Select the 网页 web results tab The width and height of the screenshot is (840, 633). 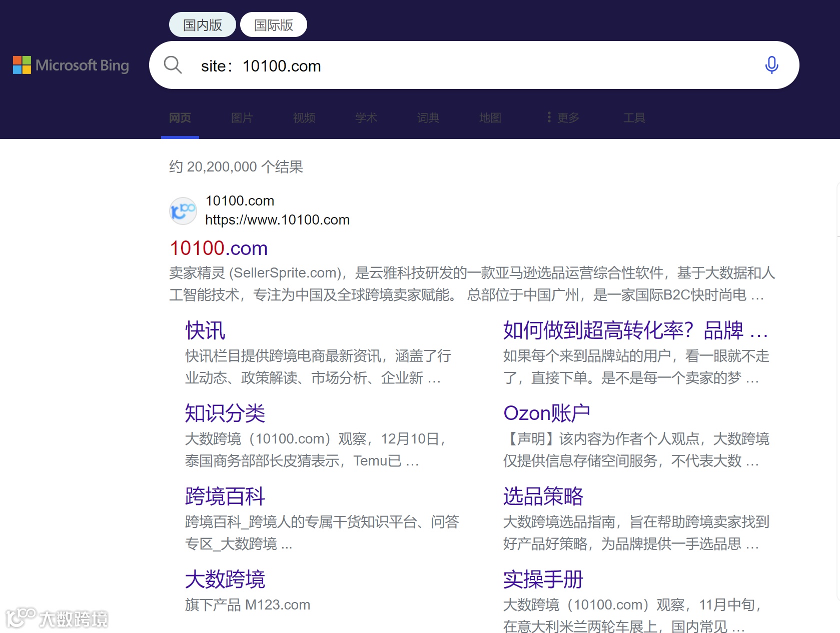(180, 118)
